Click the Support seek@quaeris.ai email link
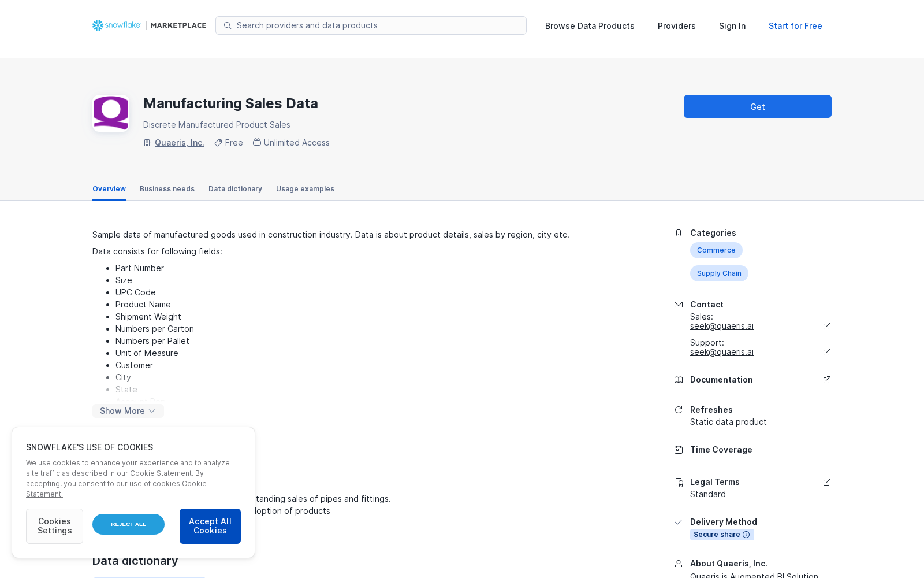This screenshot has width=924, height=578. (722, 352)
